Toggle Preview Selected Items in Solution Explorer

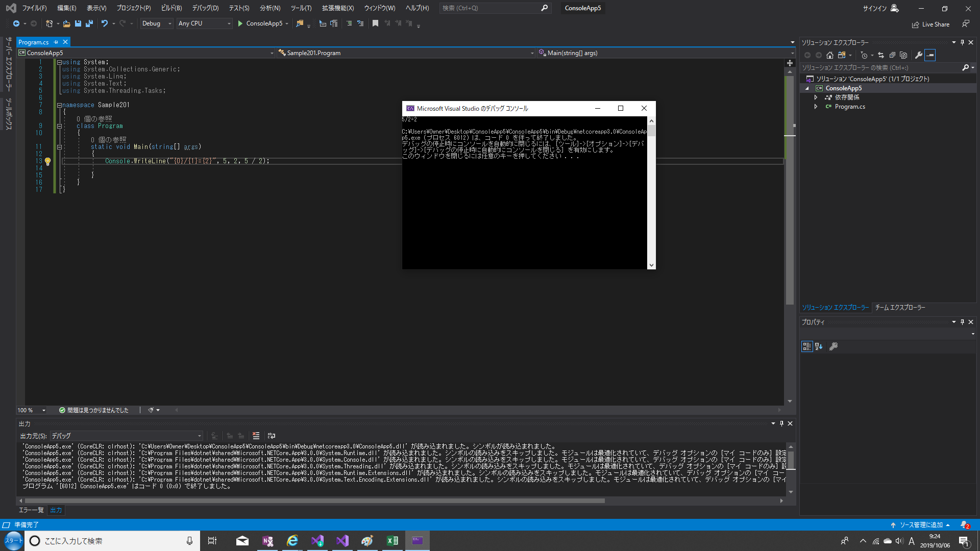[x=930, y=55]
